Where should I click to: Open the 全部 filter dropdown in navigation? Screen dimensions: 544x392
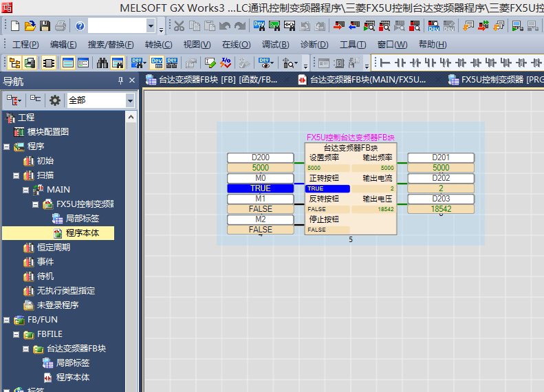(130, 101)
